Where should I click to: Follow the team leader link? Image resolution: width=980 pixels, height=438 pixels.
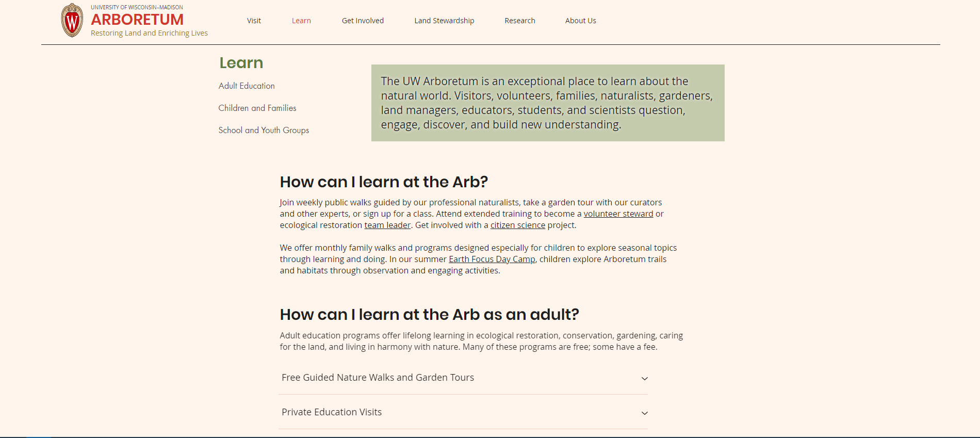[x=387, y=225]
